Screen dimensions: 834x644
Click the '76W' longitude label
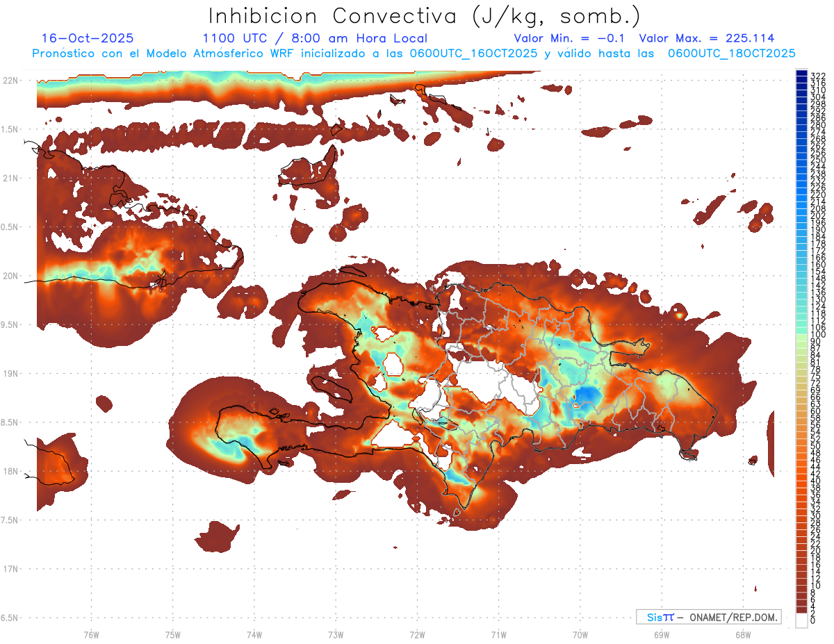pos(91,634)
